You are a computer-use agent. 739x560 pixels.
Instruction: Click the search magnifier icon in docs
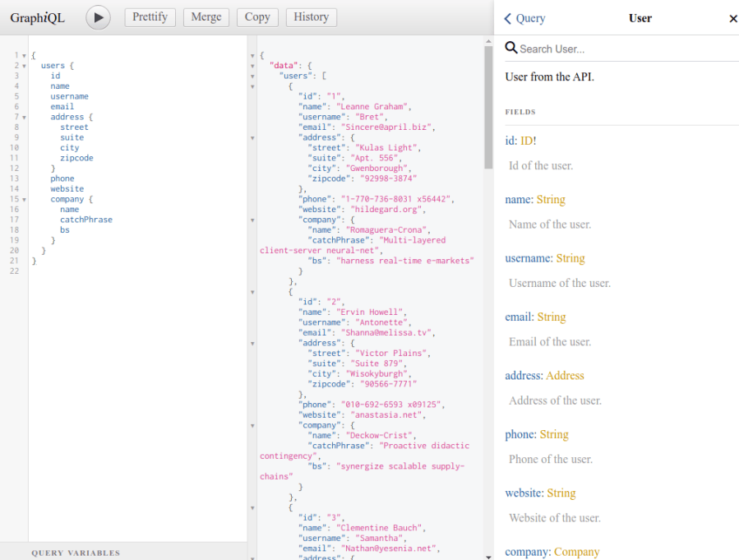[511, 48]
